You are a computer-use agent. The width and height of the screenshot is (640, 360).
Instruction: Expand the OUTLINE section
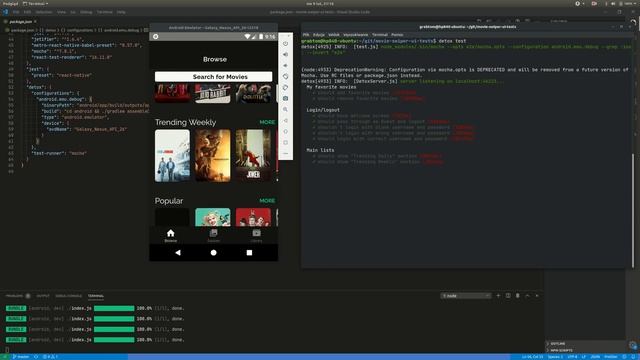point(558,344)
